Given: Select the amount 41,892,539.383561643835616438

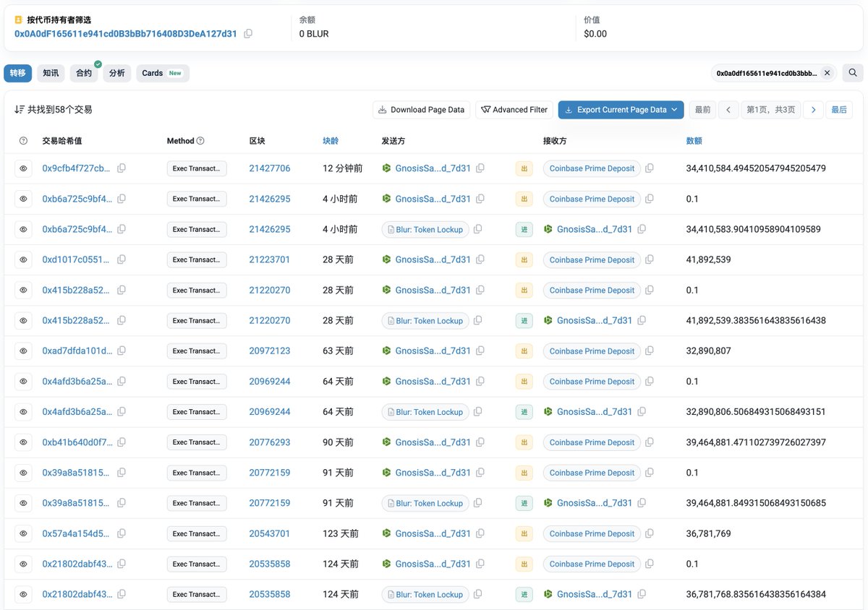Looking at the screenshot, I should (756, 320).
